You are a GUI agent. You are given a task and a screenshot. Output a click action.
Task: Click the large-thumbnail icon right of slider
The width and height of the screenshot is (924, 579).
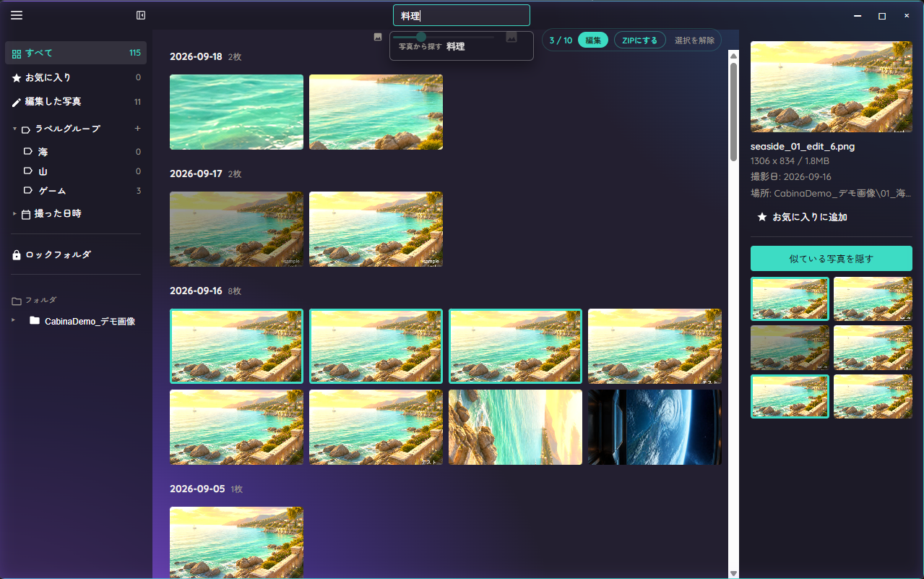pos(511,37)
